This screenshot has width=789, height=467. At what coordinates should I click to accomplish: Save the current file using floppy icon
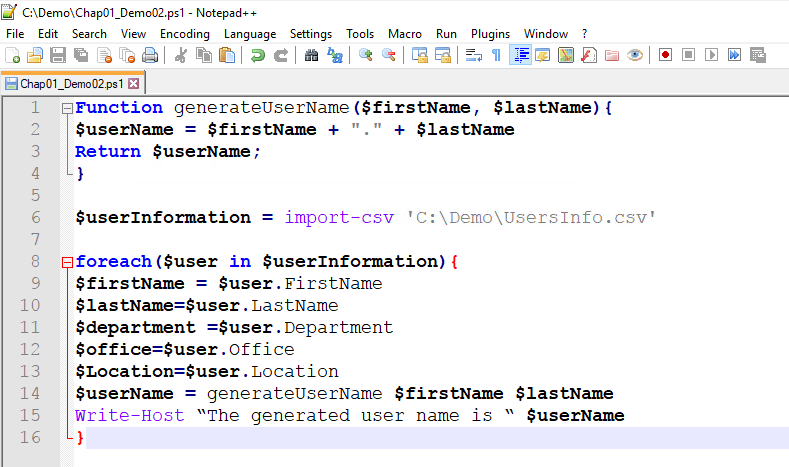tap(58, 55)
